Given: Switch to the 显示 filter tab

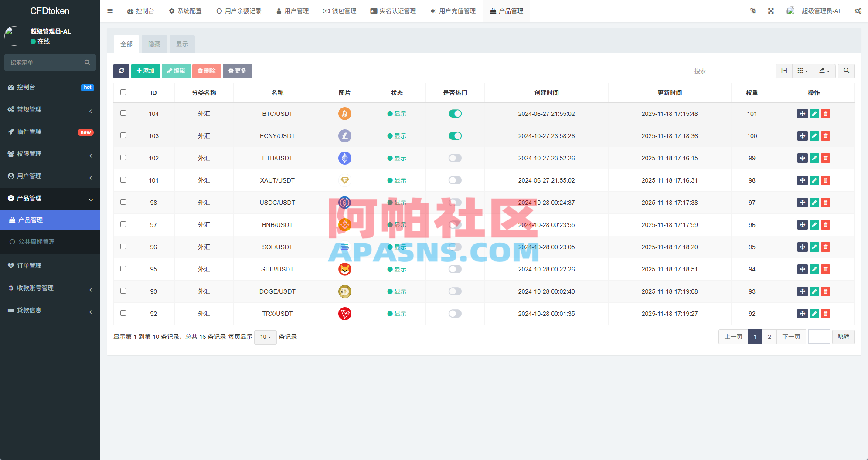Looking at the screenshot, I should coord(182,44).
